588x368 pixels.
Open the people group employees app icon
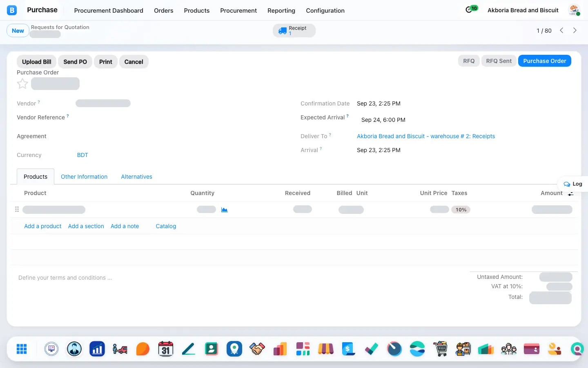coord(509,349)
